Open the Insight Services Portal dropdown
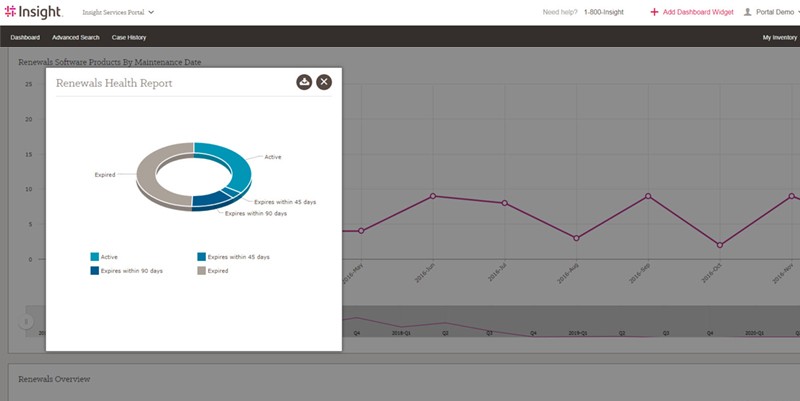The height and width of the screenshot is (401, 800). coord(118,12)
